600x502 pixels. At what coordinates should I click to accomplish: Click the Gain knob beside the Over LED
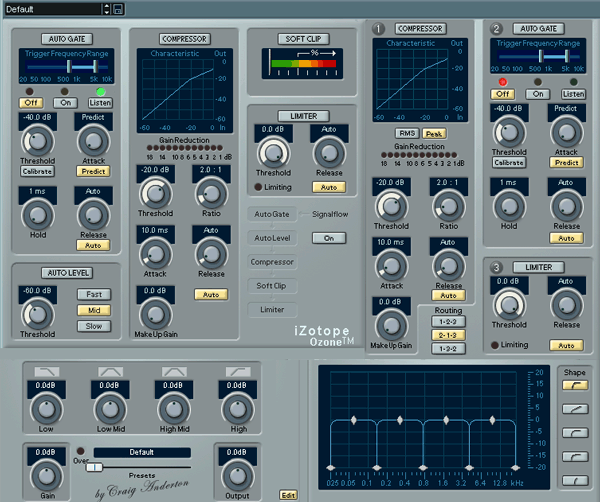tap(46, 476)
